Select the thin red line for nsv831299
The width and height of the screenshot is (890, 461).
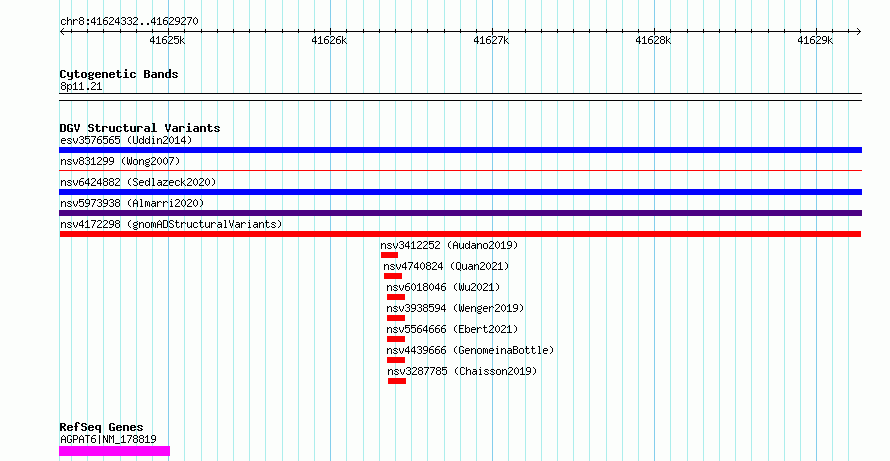(460, 170)
